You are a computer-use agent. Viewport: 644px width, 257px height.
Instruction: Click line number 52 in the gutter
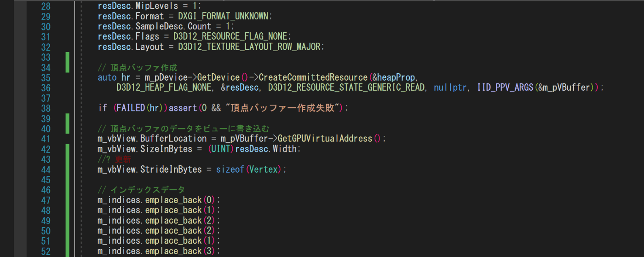coord(46,251)
